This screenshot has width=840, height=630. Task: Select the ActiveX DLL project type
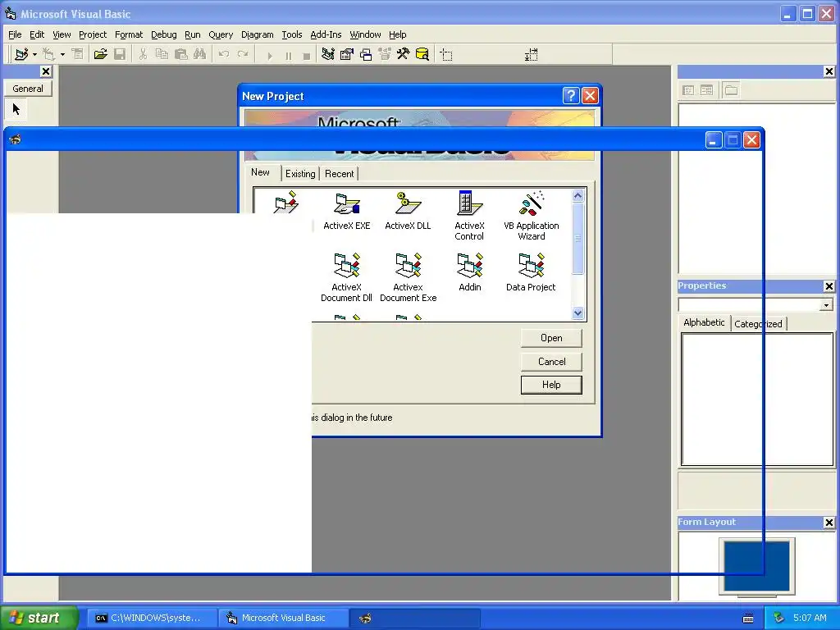(x=408, y=211)
